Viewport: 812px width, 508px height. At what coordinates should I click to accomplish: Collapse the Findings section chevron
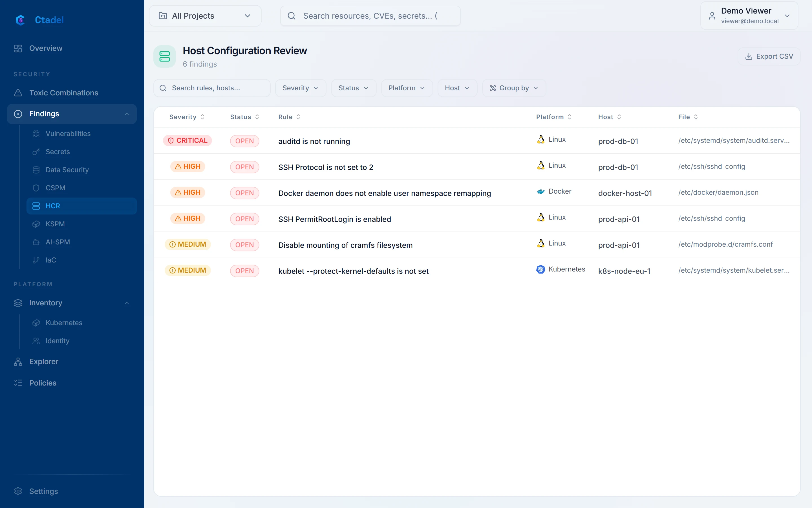pos(127,114)
